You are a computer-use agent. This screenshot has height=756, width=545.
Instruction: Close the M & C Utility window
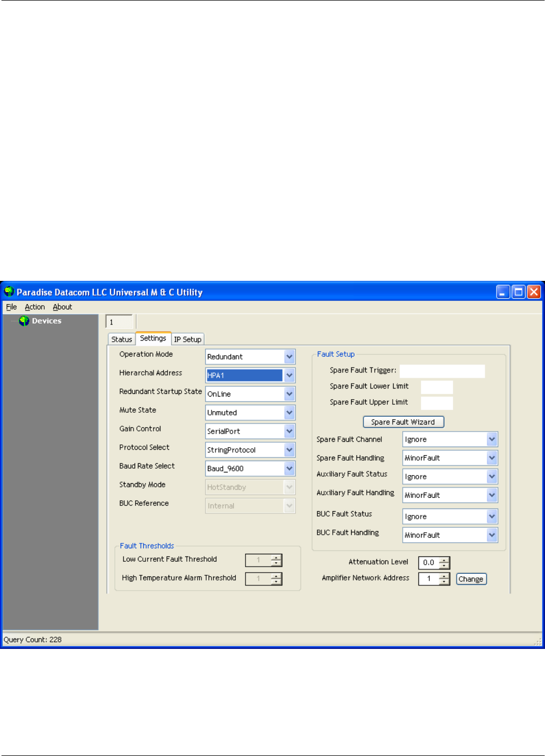click(534, 292)
